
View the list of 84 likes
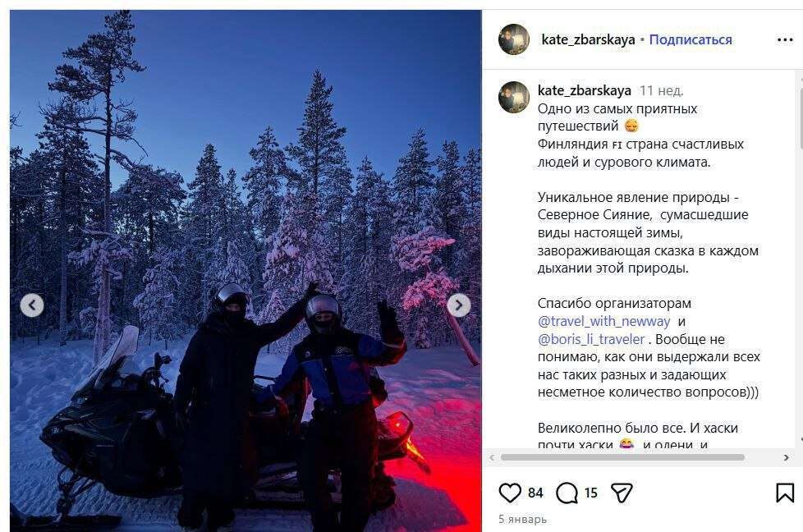tap(535, 493)
